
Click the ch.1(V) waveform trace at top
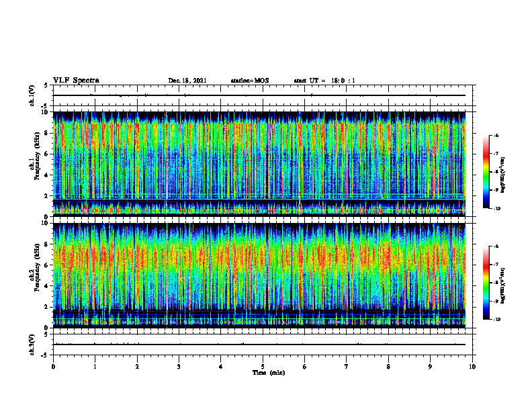259,95
